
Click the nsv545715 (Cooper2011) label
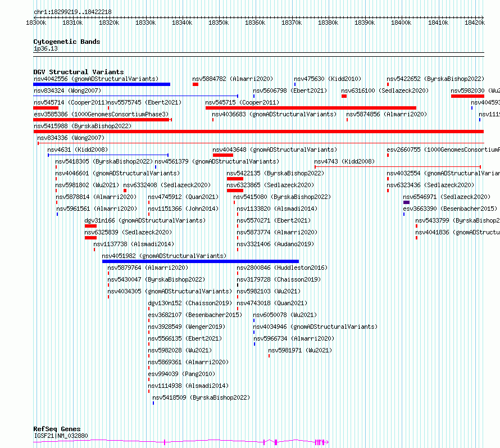tap(242, 102)
